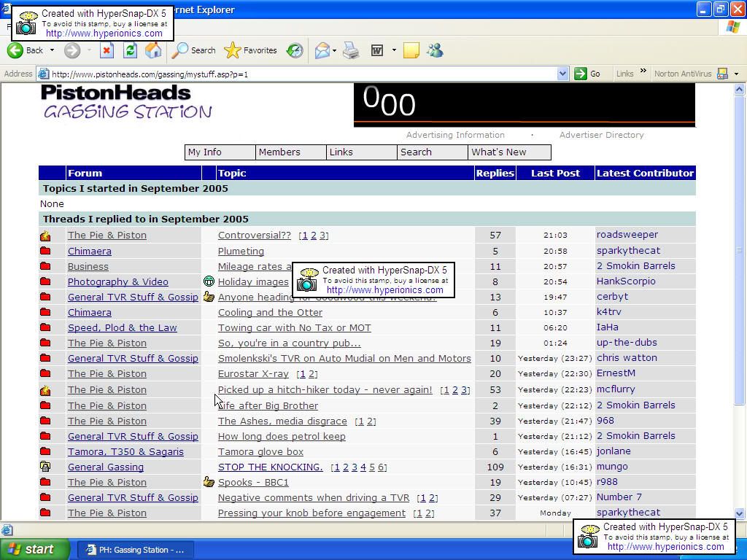Click the grinning smiley beside Holiday images
This screenshot has height=560, width=747.
pos(209,281)
